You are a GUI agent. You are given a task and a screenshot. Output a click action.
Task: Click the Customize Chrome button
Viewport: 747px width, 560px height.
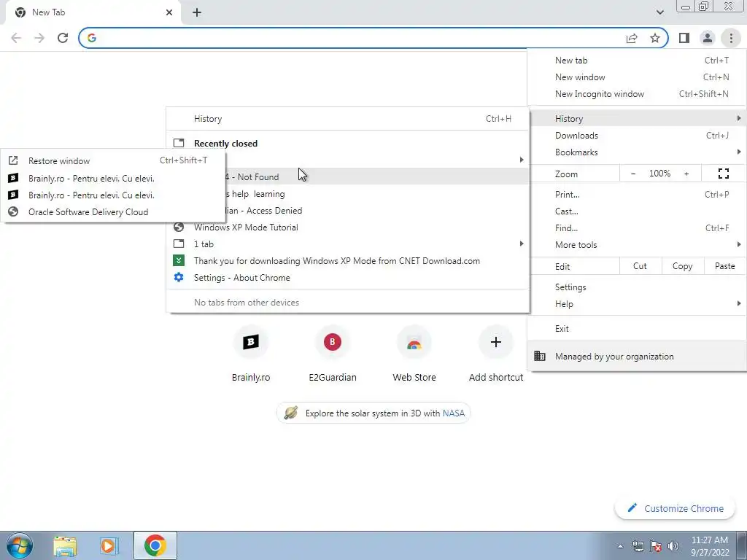pos(676,508)
